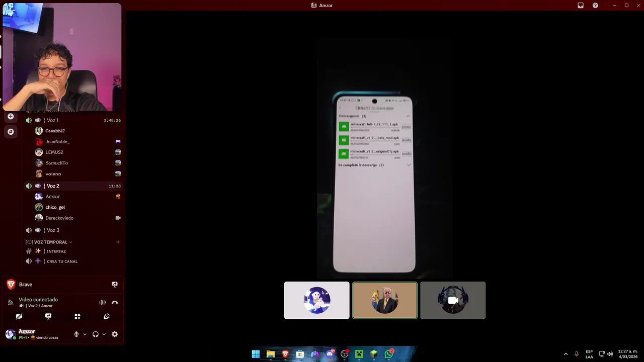Screen dimensions: 644x362
Task: Stop streaming icon next to Brave
Action: pos(115,285)
